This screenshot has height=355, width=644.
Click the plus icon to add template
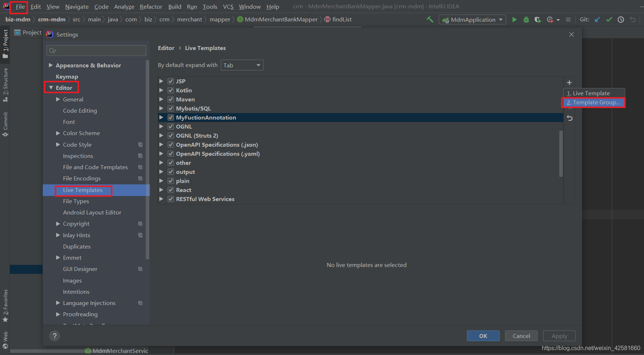[569, 83]
